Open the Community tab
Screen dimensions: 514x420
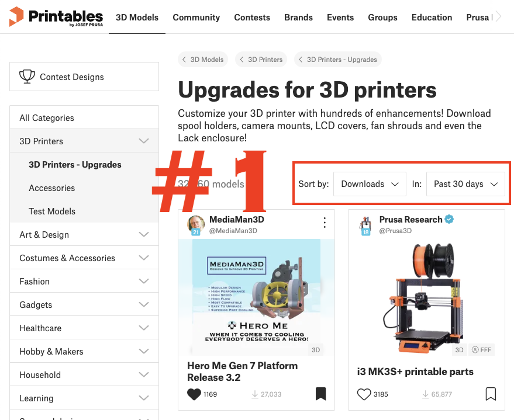point(196,18)
